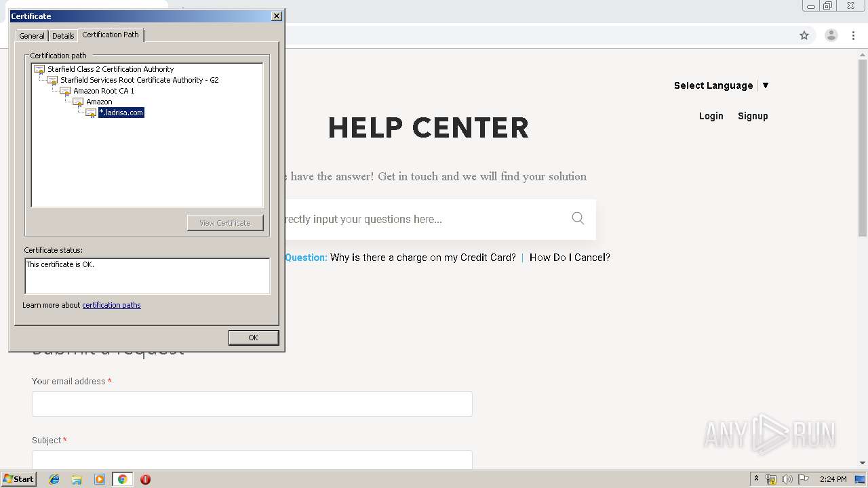
Task: Switch to the General tab
Action: coord(32,36)
